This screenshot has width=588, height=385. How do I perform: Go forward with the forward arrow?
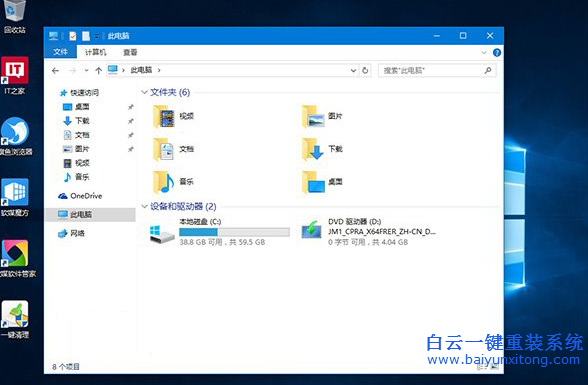click(73, 70)
